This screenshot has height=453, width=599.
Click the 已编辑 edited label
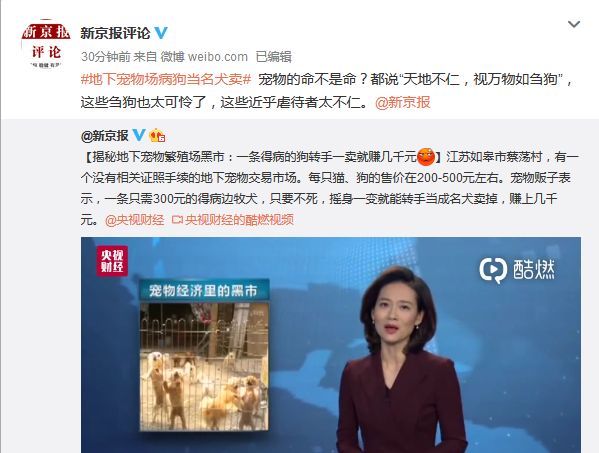coord(274,57)
